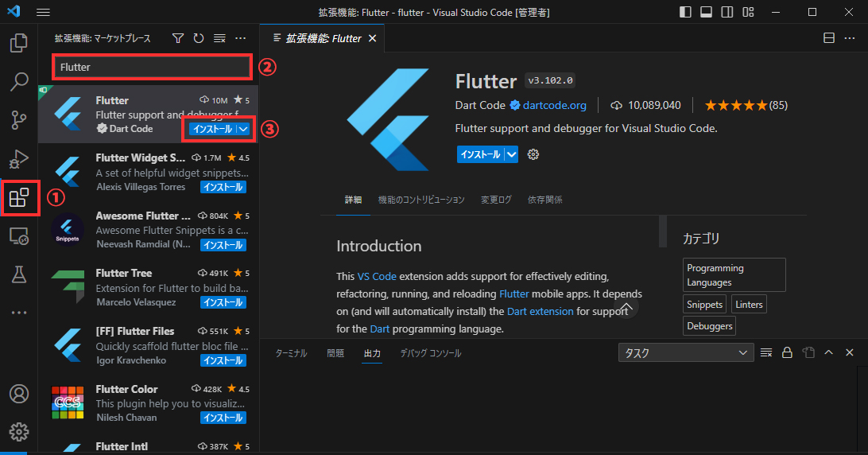Open the Accounts icon in activity bar

coord(19,394)
